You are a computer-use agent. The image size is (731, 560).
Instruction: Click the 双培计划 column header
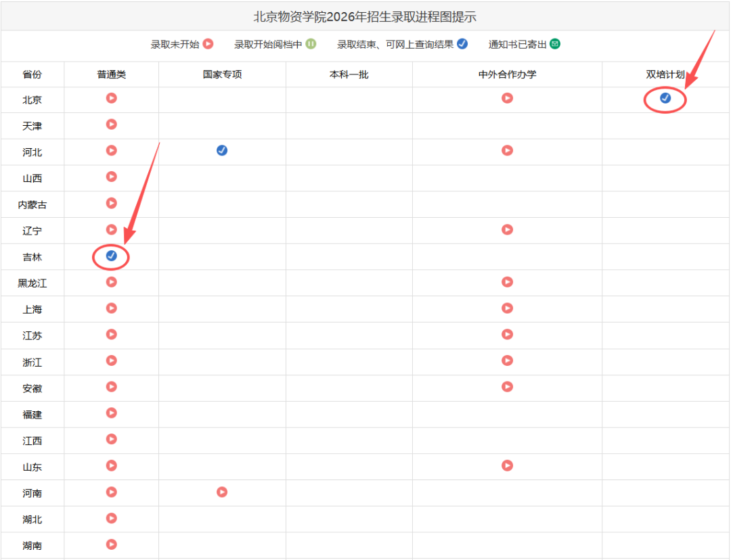point(665,74)
